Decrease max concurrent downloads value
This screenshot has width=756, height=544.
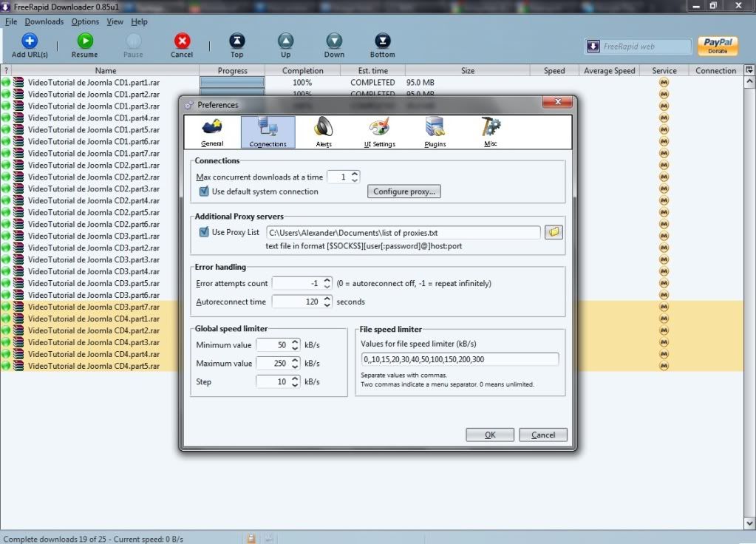355,180
